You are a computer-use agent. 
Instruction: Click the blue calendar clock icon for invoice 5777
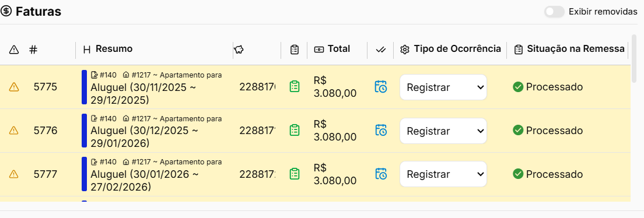(x=381, y=174)
